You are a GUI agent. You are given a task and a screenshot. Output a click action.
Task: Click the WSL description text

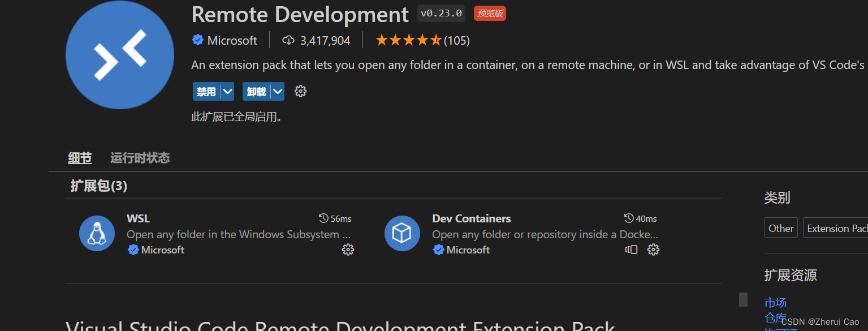click(x=239, y=234)
